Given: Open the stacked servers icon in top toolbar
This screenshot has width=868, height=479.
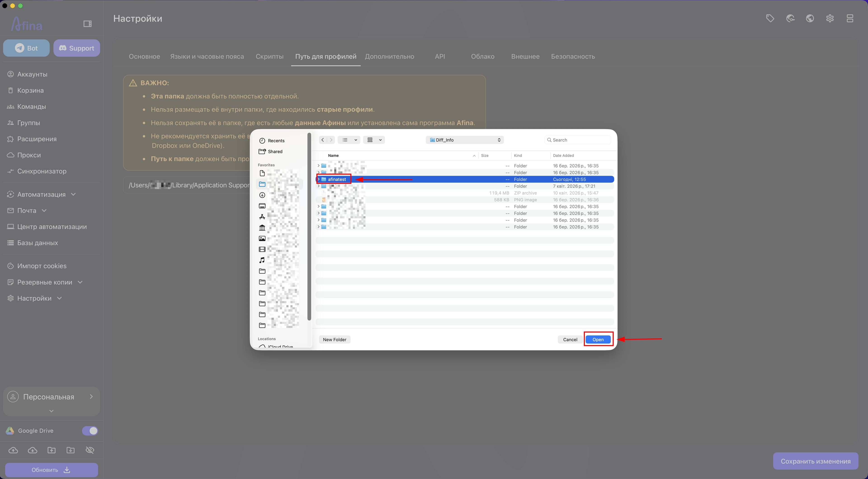Looking at the screenshot, I should coord(850,18).
